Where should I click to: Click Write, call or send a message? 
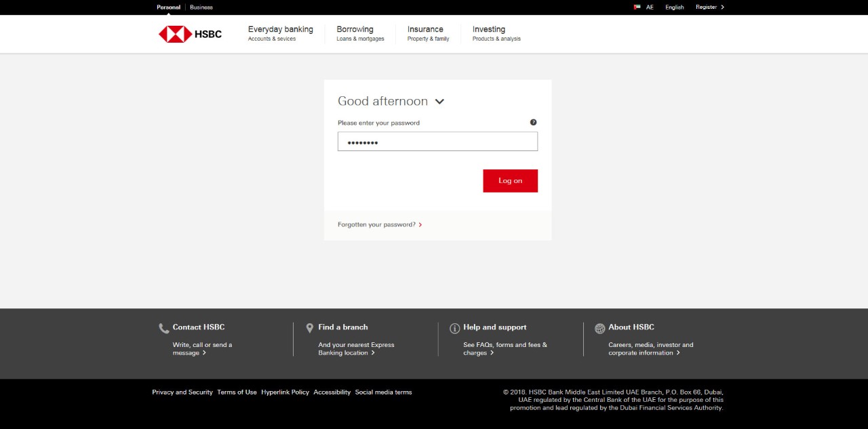point(202,349)
